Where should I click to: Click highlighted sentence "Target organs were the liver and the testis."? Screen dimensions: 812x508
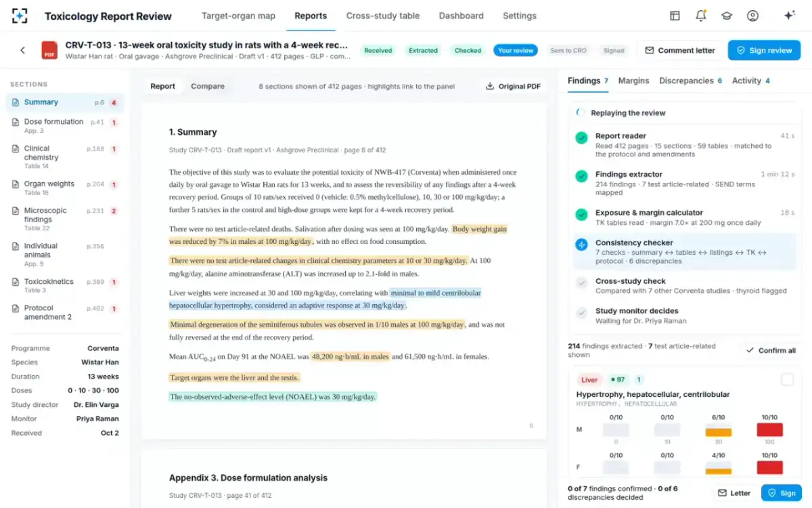[235, 377]
